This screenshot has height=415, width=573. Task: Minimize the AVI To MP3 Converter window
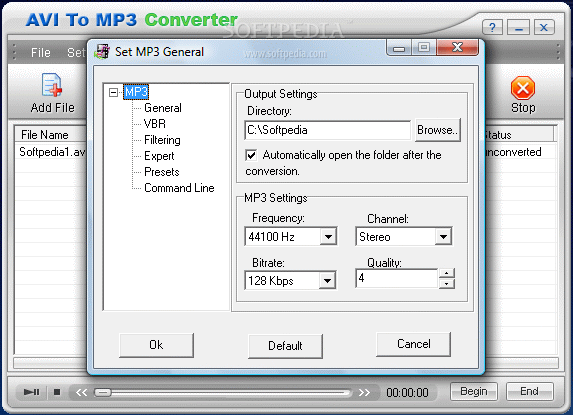(x=519, y=27)
